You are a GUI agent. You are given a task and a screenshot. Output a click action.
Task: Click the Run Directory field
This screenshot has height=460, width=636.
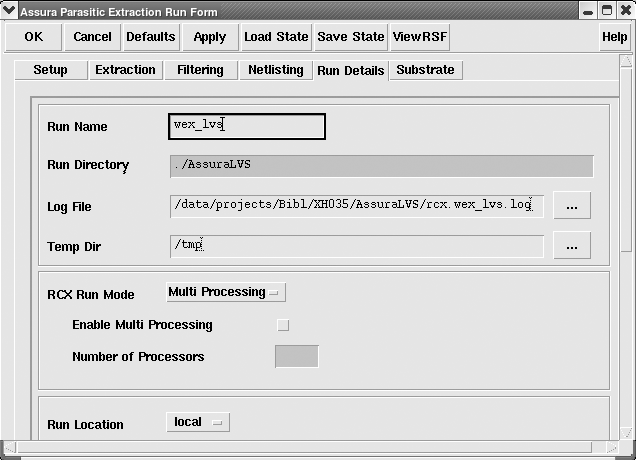click(382, 166)
